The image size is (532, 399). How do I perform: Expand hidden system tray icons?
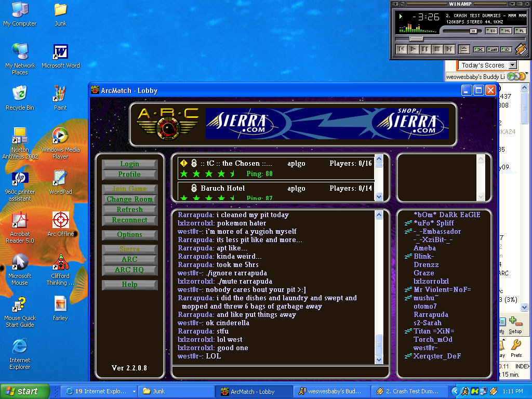coord(456,391)
